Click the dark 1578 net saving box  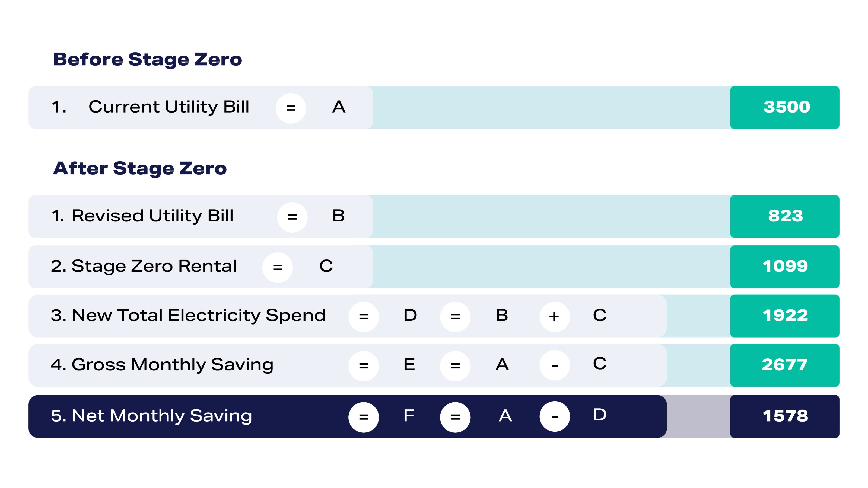[x=784, y=416]
